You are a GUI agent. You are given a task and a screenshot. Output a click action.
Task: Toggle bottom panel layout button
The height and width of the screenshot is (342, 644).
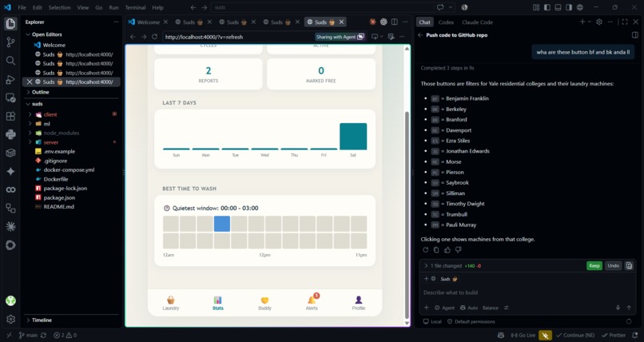(x=558, y=7)
